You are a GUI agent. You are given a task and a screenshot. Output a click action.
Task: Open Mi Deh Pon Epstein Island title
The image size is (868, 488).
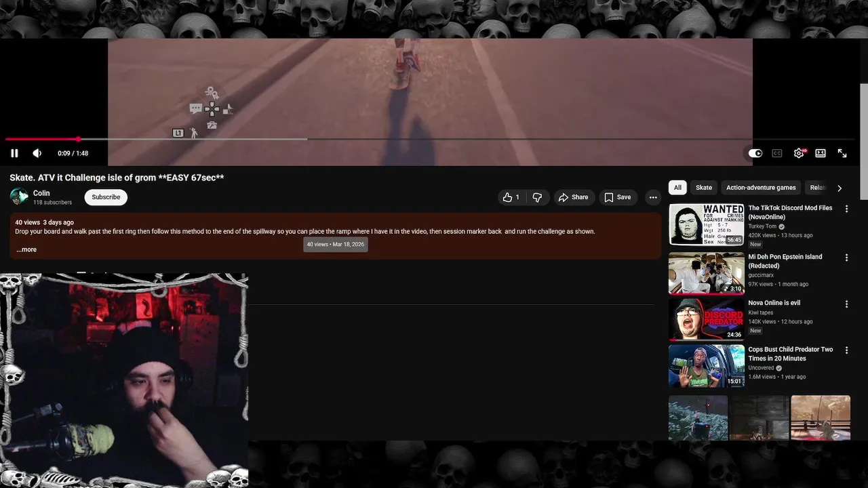[x=785, y=261]
